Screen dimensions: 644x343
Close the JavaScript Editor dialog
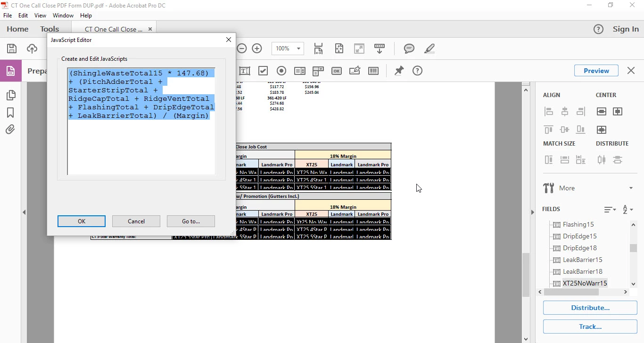click(229, 40)
